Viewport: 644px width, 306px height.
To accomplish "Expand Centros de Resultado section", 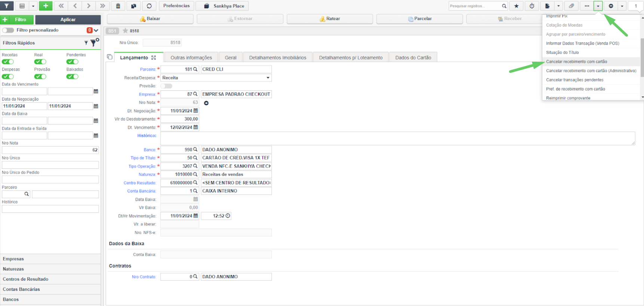I will tap(50, 279).
